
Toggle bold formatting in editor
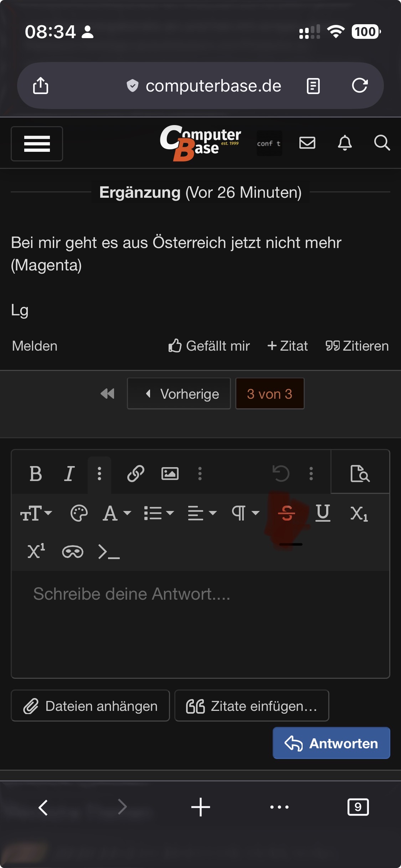point(36,474)
